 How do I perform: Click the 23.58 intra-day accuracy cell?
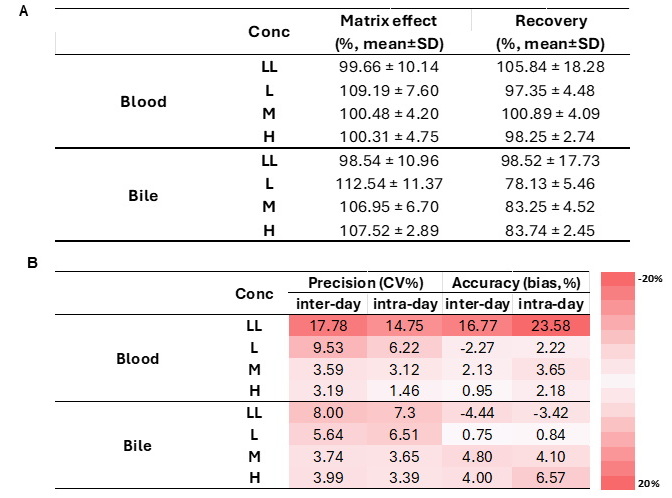pyautogui.click(x=549, y=325)
